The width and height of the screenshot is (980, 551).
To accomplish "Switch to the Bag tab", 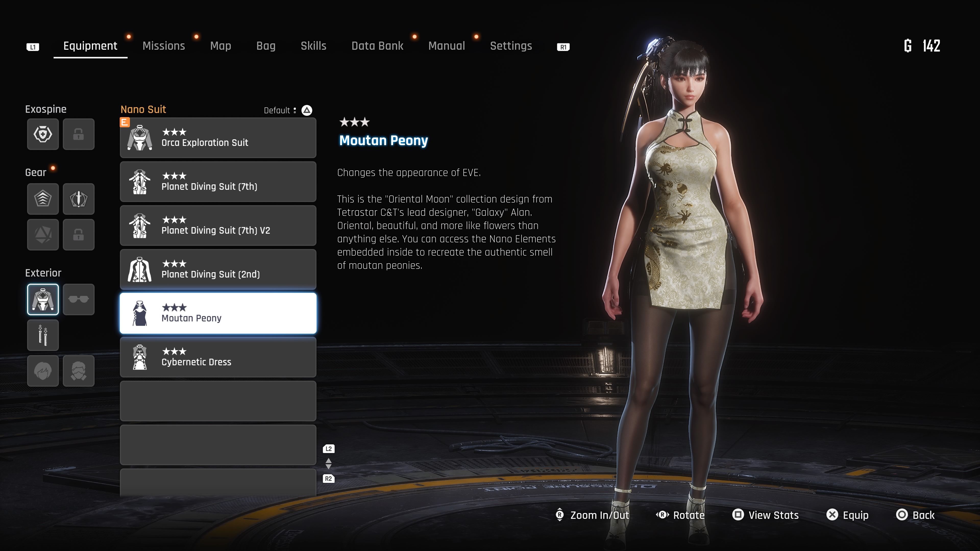I will tap(266, 46).
